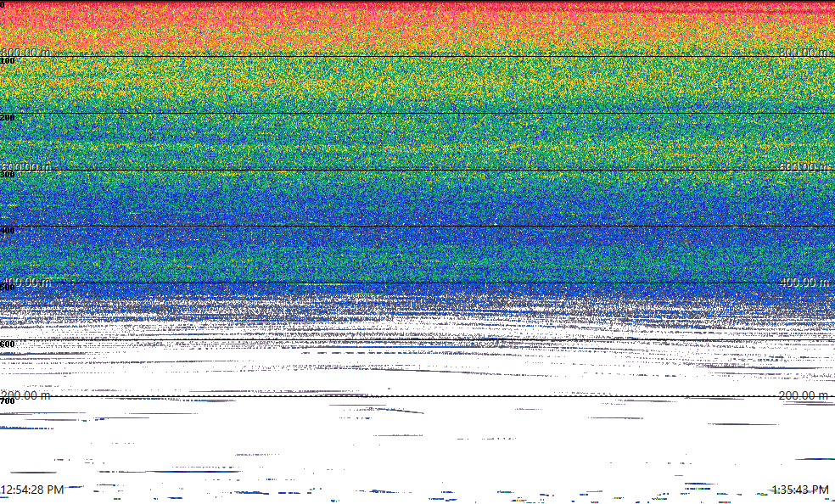Click the 200.00 m label on left edge
The height and width of the screenshot is (504, 835).
tap(25, 395)
